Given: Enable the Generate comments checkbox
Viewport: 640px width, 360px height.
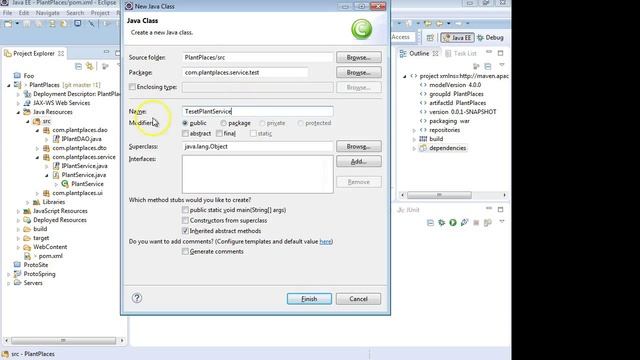Looking at the screenshot, I should tap(185, 251).
